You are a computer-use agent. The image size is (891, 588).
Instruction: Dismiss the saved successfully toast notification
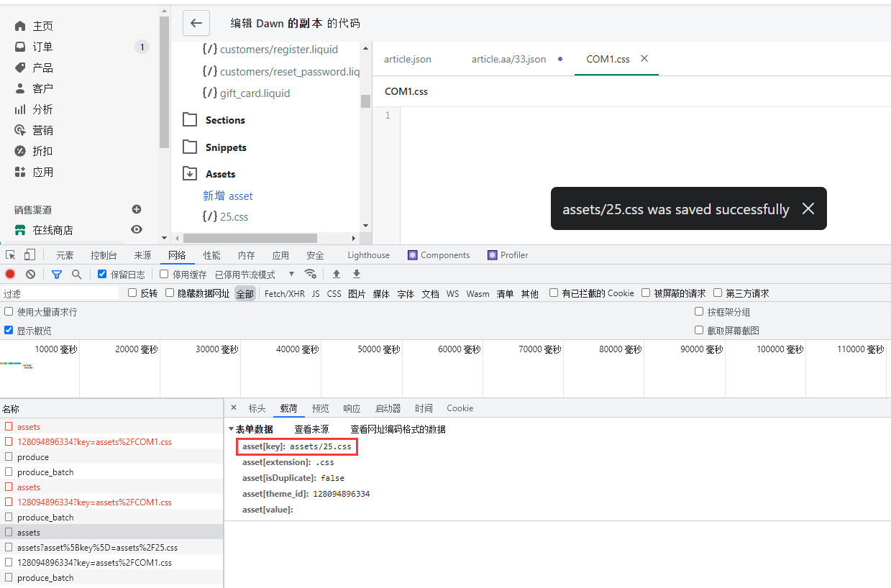[808, 208]
